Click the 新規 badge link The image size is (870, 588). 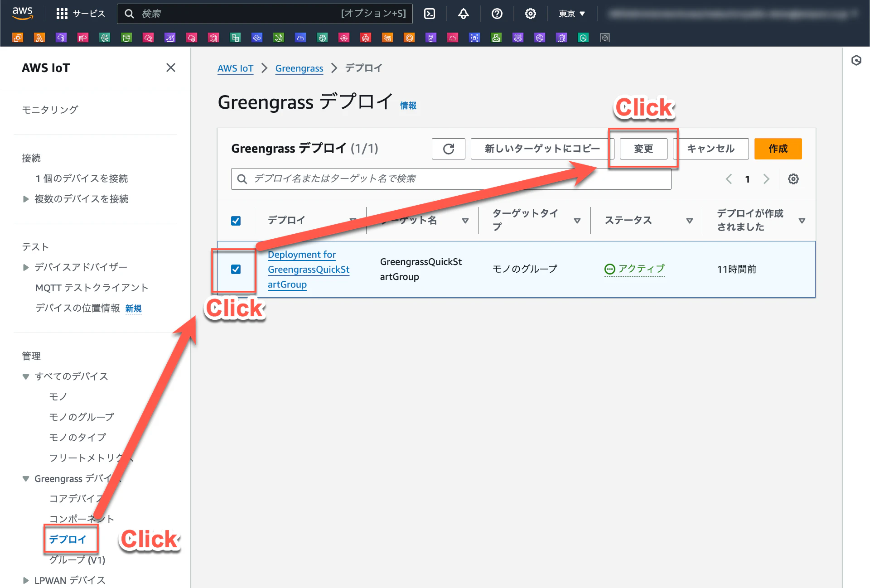click(134, 308)
